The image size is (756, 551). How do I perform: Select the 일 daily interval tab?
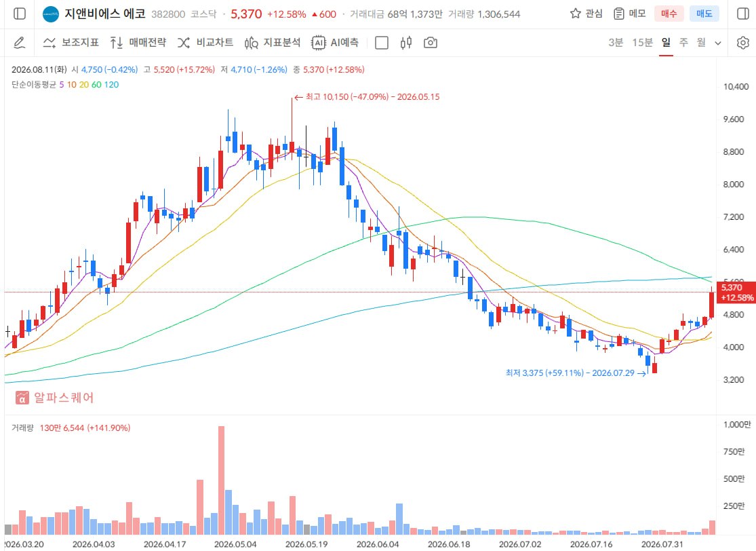click(666, 43)
